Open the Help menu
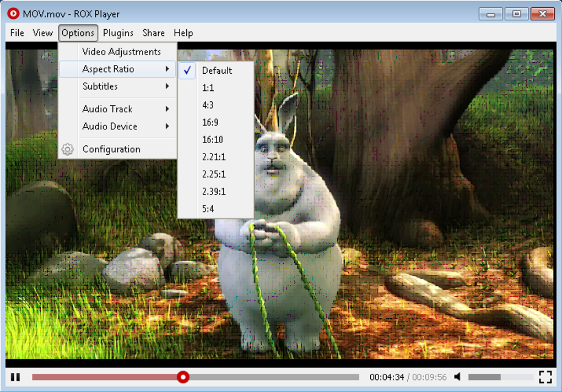This screenshot has width=562, height=392. (x=183, y=33)
